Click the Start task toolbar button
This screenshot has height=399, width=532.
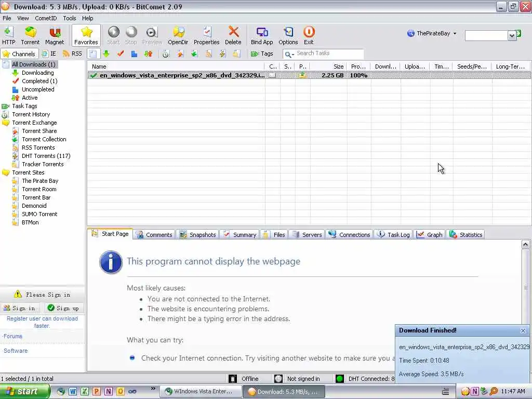click(113, 36)
